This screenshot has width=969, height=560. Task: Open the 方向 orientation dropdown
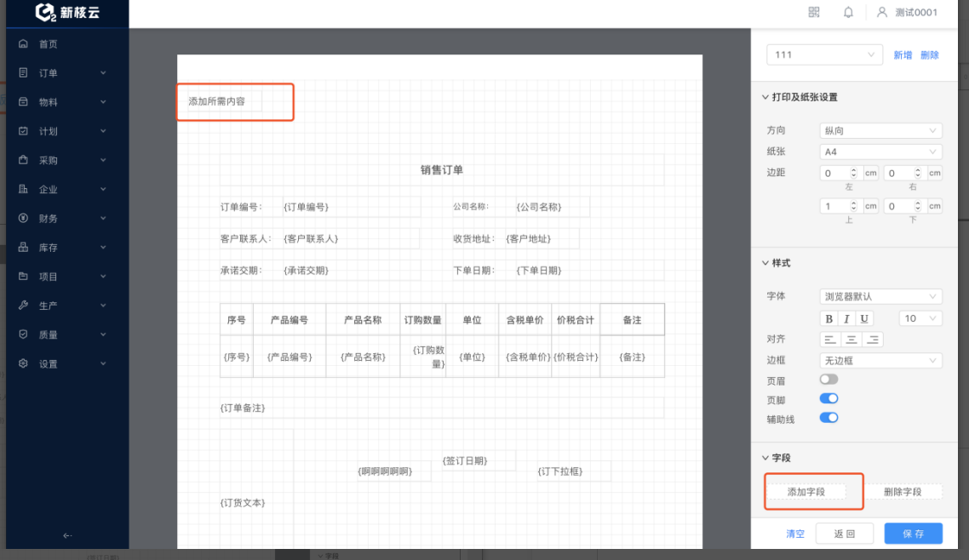[x=880, y=131]
